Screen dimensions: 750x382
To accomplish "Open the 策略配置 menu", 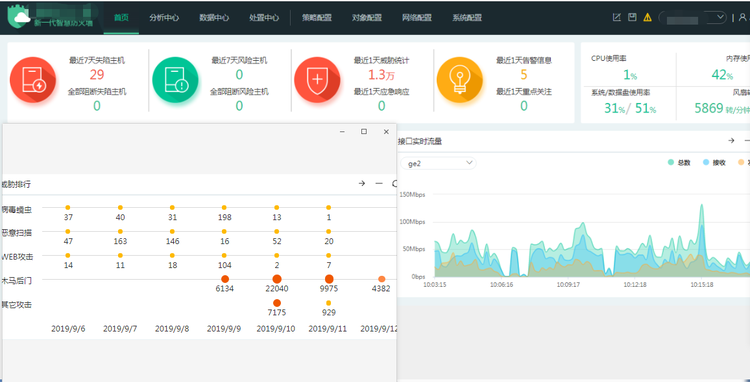I will coord(317,18).
